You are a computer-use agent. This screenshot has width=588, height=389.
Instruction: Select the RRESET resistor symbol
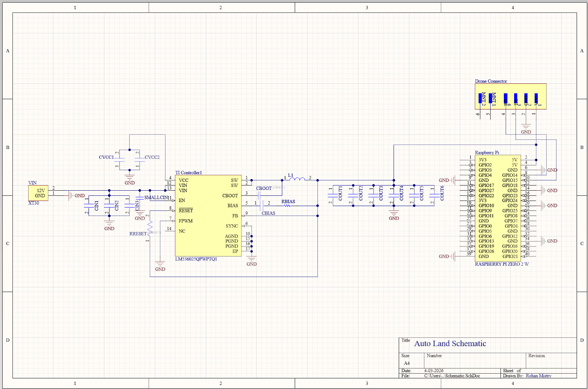coord(150,227)
